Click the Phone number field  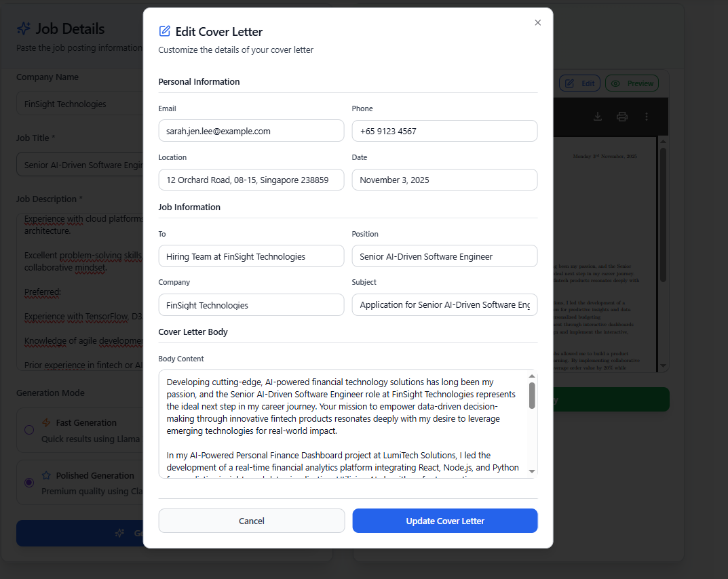(x=444, y=131)
